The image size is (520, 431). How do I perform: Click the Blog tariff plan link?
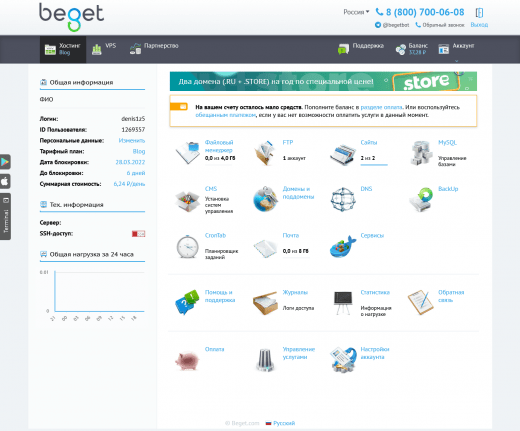coord(139,151)
